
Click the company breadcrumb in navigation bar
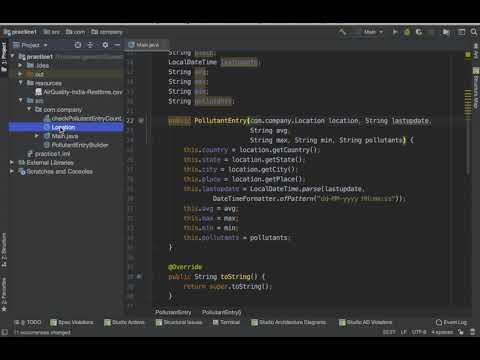(107, 32)
